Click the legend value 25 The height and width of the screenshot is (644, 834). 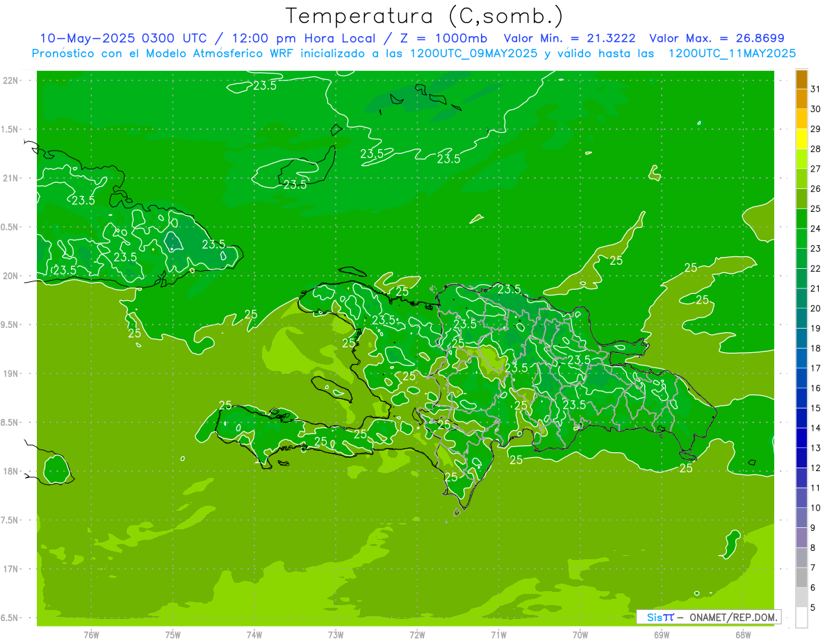[816, 208]
